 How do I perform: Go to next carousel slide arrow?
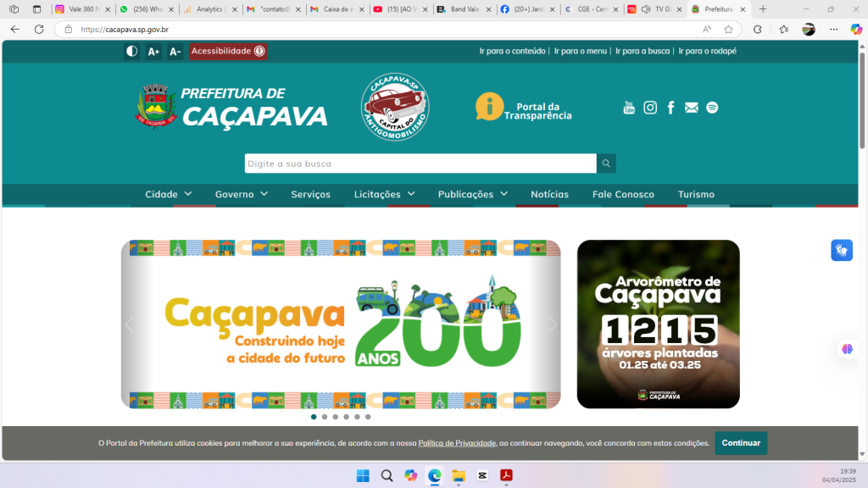552,324
